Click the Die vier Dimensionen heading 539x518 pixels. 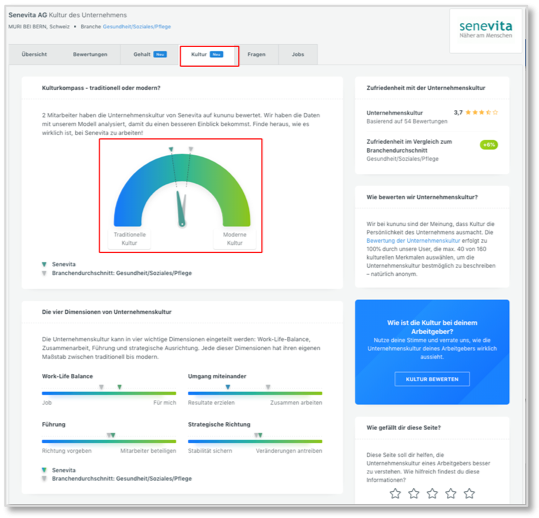pos(107,312)
